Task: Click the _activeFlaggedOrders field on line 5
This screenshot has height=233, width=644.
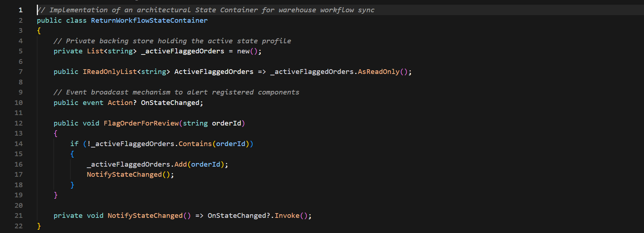Action: pyautogui.click(x=183, y=51)
